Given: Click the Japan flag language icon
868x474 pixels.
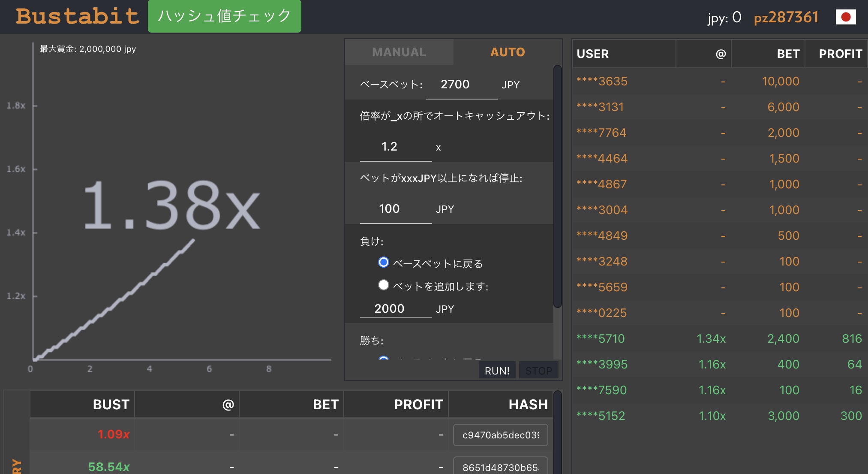Looking at the screenshot, I should [846, 17].
